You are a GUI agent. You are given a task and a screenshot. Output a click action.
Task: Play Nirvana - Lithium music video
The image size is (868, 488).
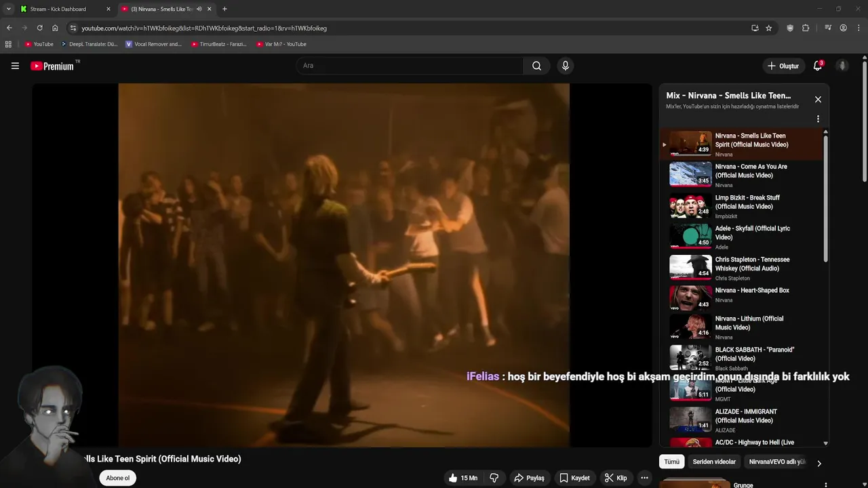[741, 326]
